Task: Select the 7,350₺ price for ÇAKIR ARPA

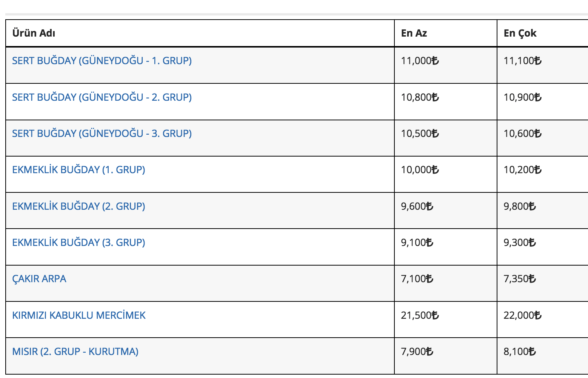Action: pyautogui.click(x=520, y=279)
